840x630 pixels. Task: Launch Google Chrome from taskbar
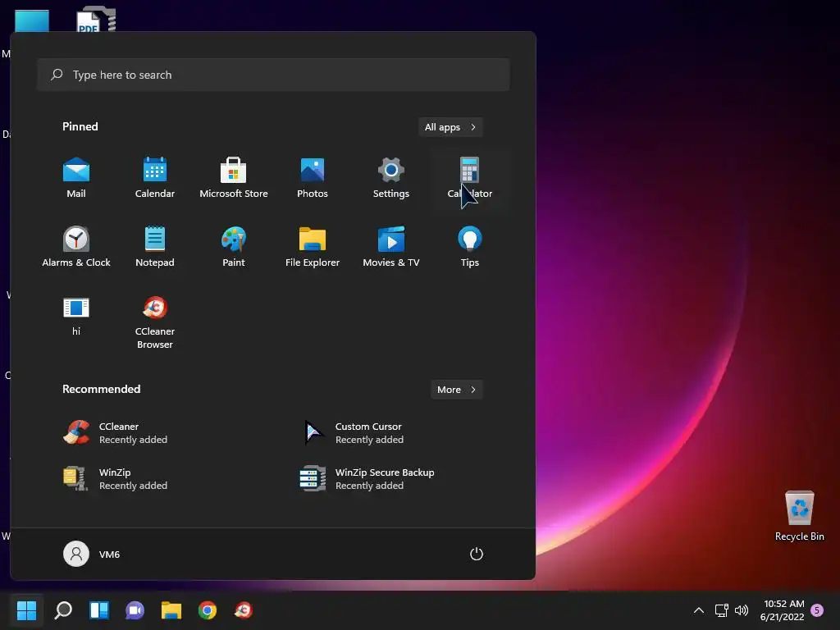(208, 610)
